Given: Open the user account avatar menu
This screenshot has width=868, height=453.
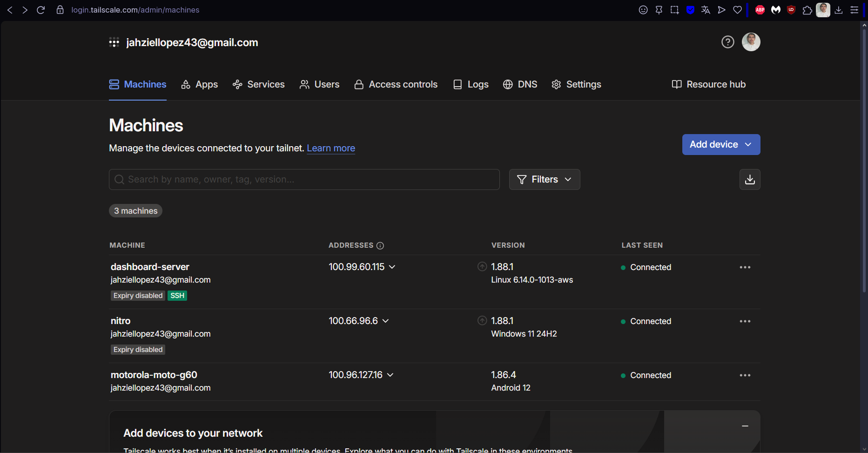Looking at the screenshot, I should 751,42.
